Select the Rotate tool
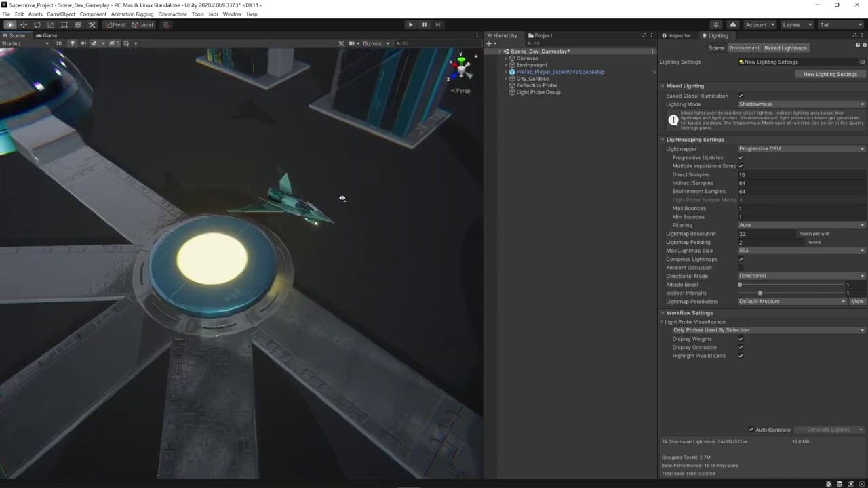The height and width of the screenshot is (488, 868). (37, 24)
